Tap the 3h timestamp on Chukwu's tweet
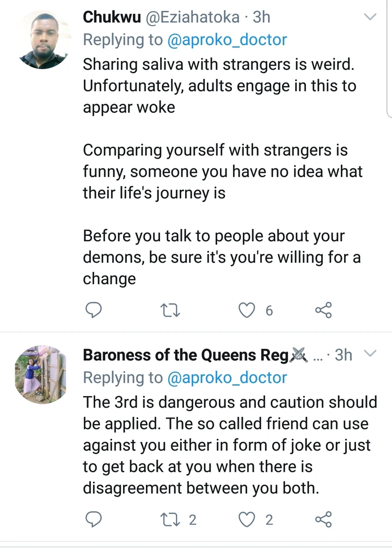392x552 pixels. (261, 17)
